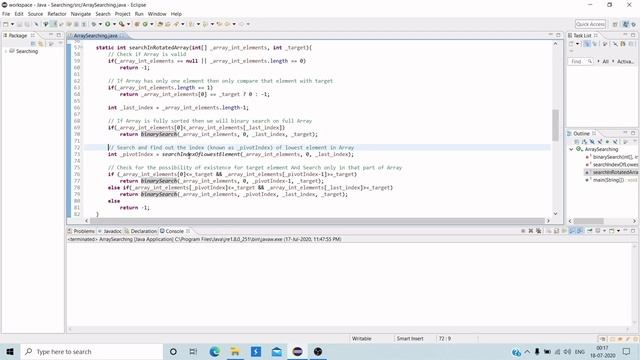Open the File menu

tap(6, 14)
